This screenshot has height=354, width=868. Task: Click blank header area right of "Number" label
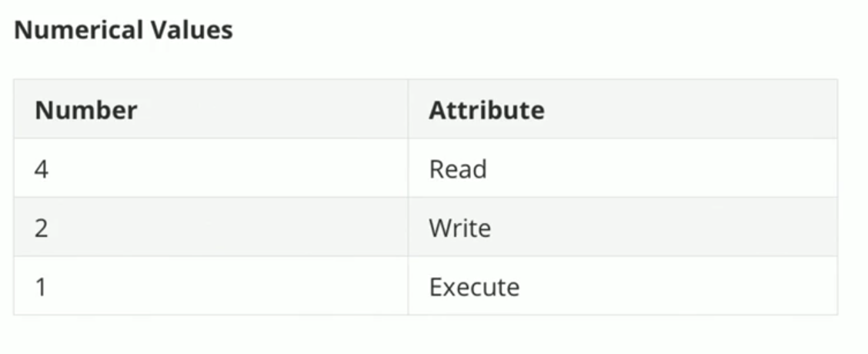[269, 110]
